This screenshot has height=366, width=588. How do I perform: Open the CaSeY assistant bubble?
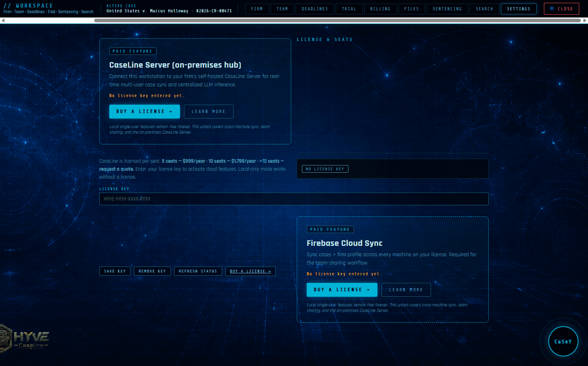point(563,341)
